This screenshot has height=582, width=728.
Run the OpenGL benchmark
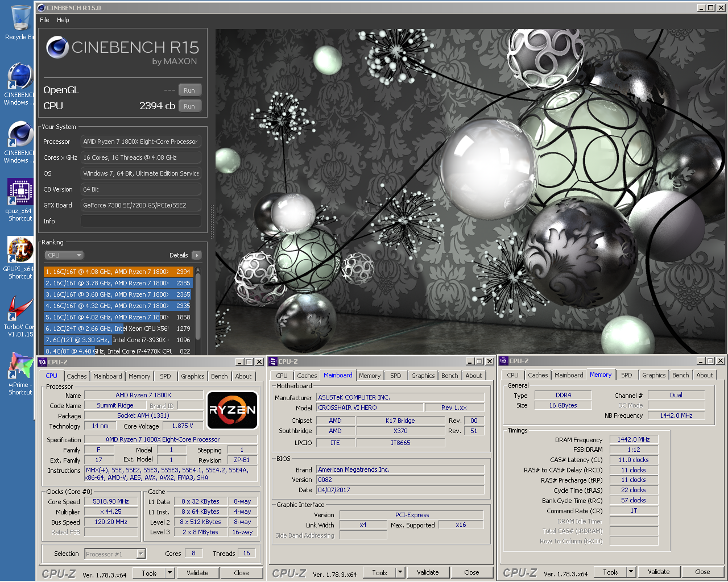tap(189, 90)
